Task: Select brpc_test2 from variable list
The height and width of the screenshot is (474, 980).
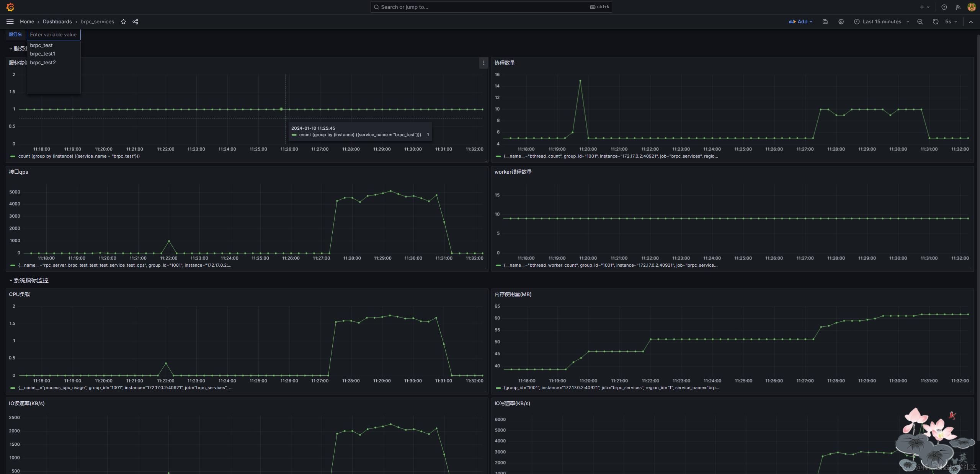Action: [43, 63]
